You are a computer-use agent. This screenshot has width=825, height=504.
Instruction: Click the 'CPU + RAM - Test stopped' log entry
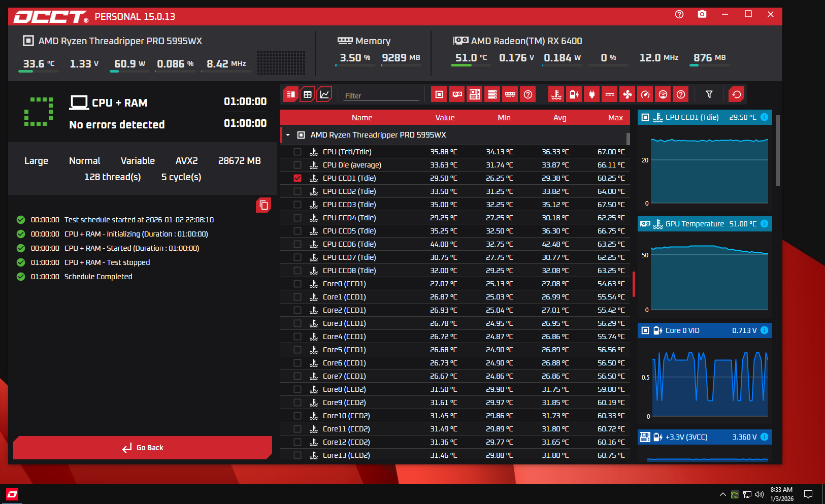click(x=107, y=262)
